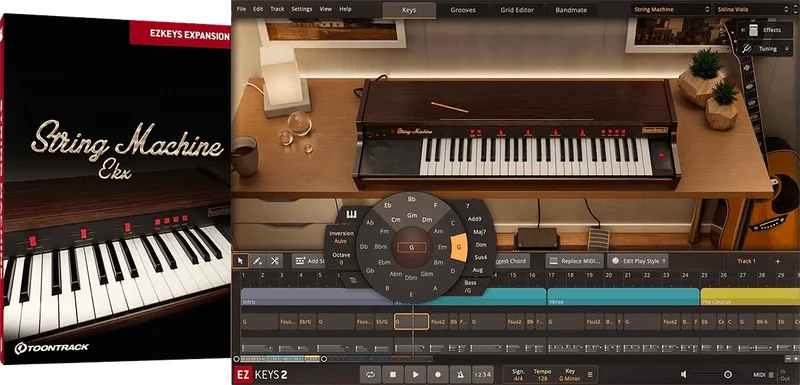Viewport: 800px width, 385px height.
Task: Open the View menu
Action: (x=326, y=9)
